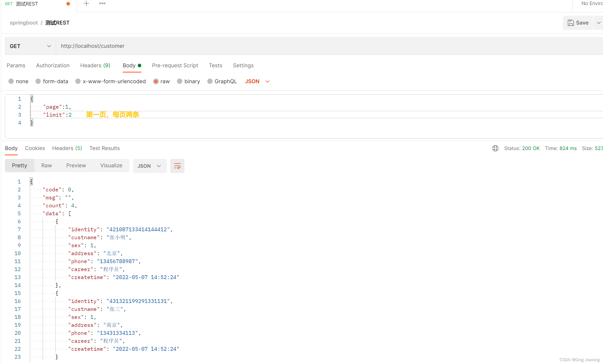Open the No Environment selector

click(x=592, y=3)
